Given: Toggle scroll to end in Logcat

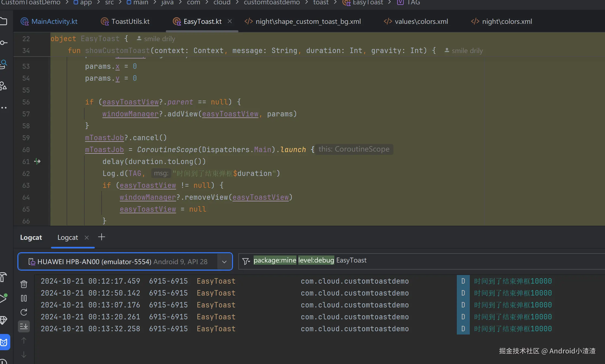Looking at the screenshot, I should 24,326.
